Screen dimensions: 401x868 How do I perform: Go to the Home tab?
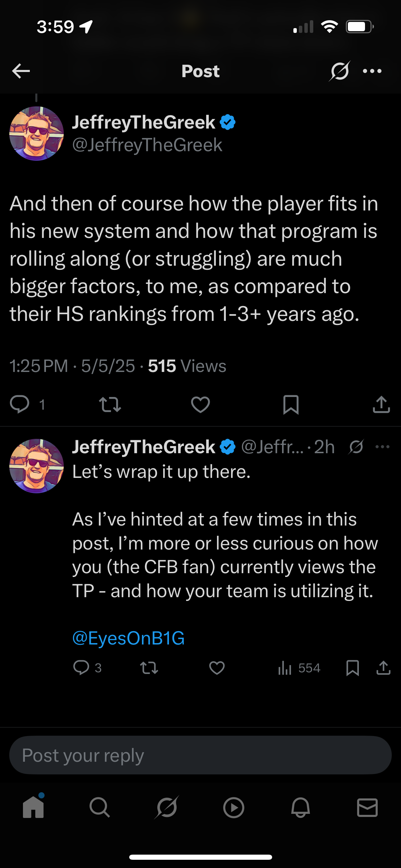coord(33,808)
